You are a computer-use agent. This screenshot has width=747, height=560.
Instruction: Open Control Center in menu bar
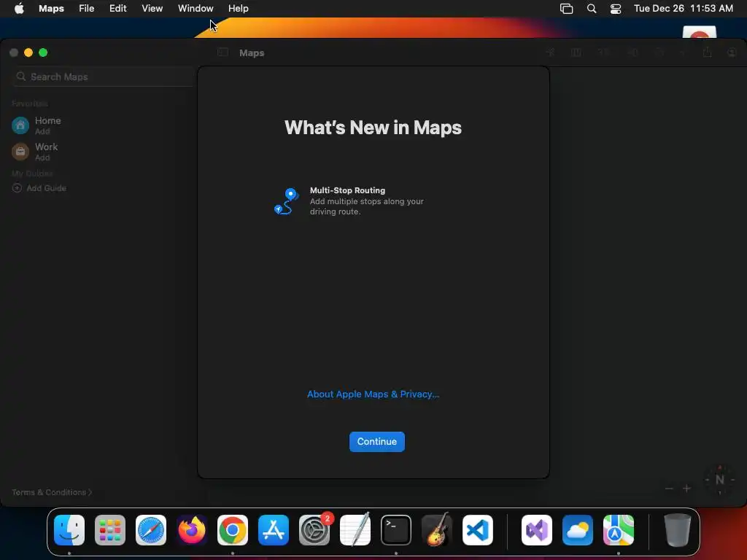pyautogui.click(x=616, y=9)
